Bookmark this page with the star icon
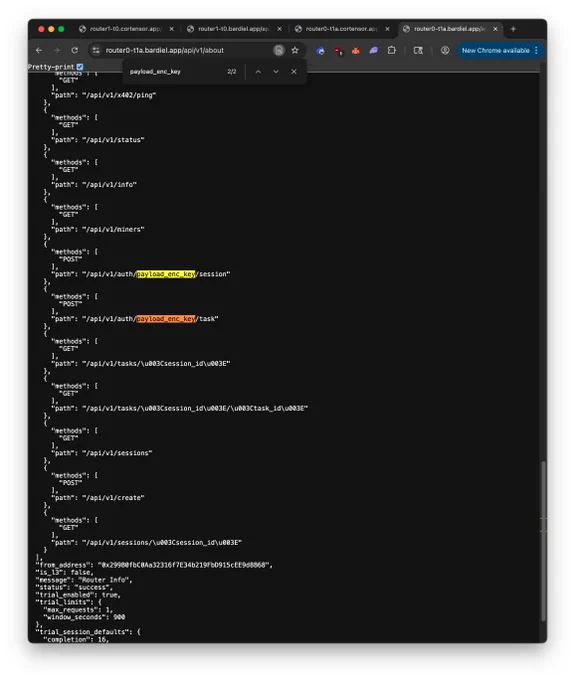The width and height of the screenshot is (575, 680). click(x=295, y=50)
